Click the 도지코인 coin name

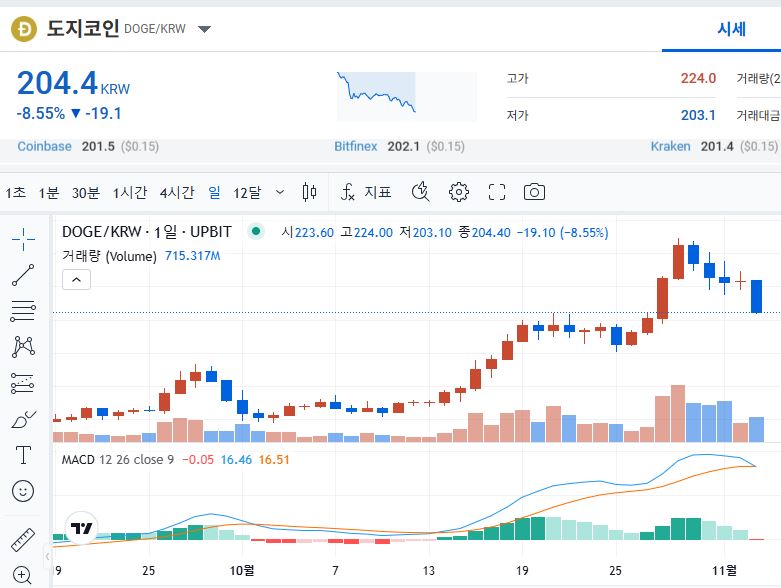pyautogui.click(x=83, y=28)
